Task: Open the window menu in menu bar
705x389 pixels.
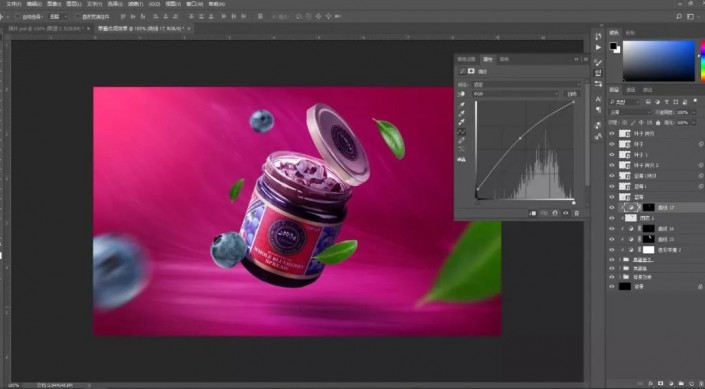Action: (194, 4)
